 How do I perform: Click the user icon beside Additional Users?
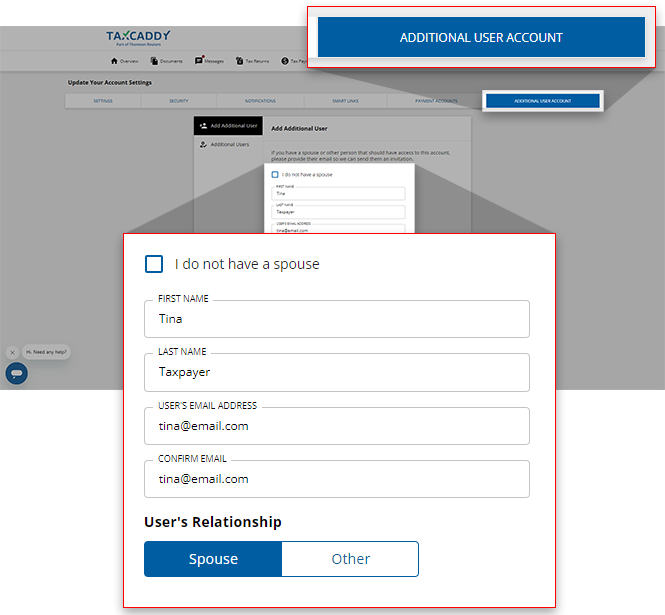[x=203, y=145]
